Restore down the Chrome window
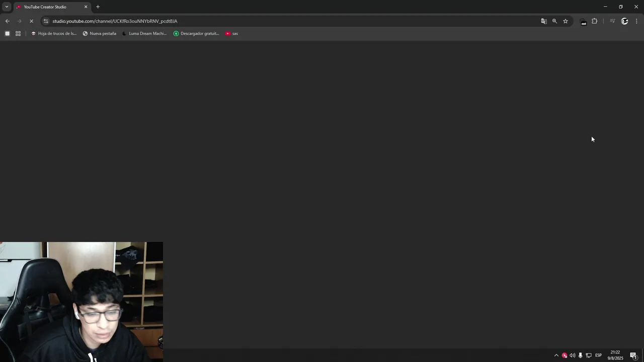This screenshot has height=362, width=644. pos(621,7)
